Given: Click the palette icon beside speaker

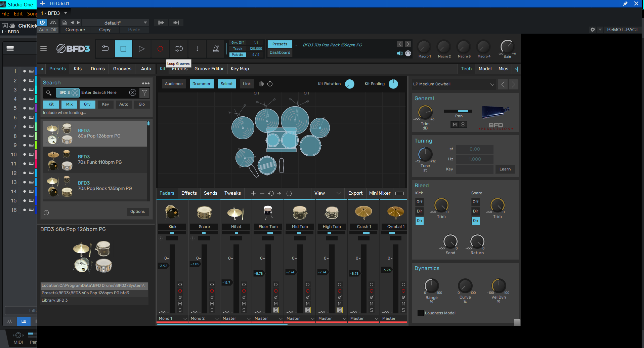Looking at the screenshot, I should [408, 53].
